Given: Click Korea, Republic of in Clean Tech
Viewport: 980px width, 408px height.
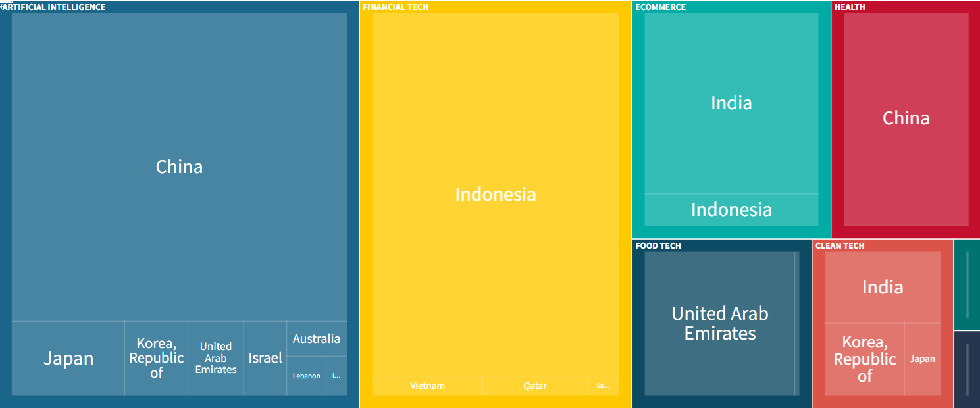Looking at the screenshot, I should [865, 359].
